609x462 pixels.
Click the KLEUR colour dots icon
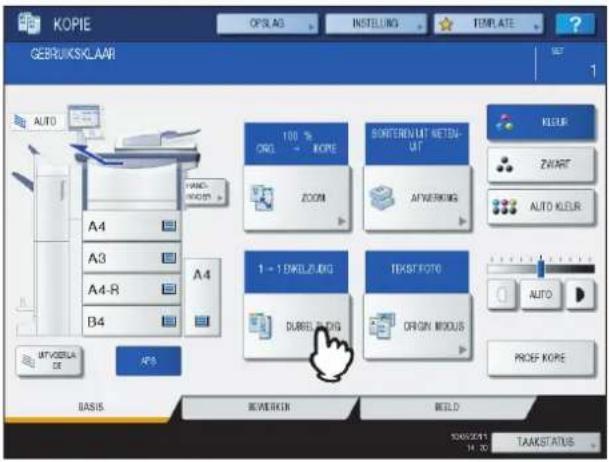(505, 122)
